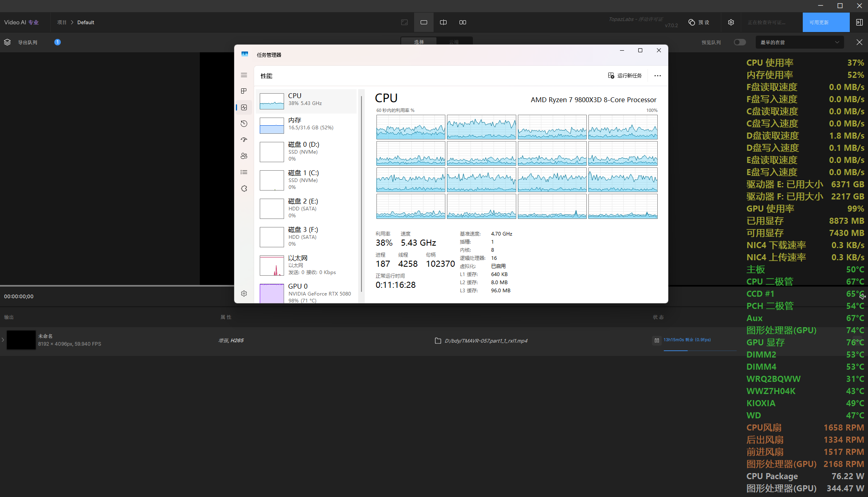The width and height of the screenshot is (868, 497).
Task: Click the 增强, H265 property text
Action: (x=231, y=341)
